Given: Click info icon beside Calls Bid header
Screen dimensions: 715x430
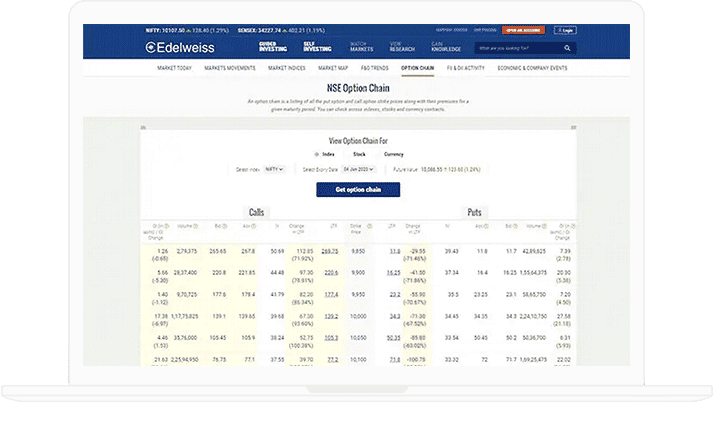Looking at the screenshot, I should point(223,226).
